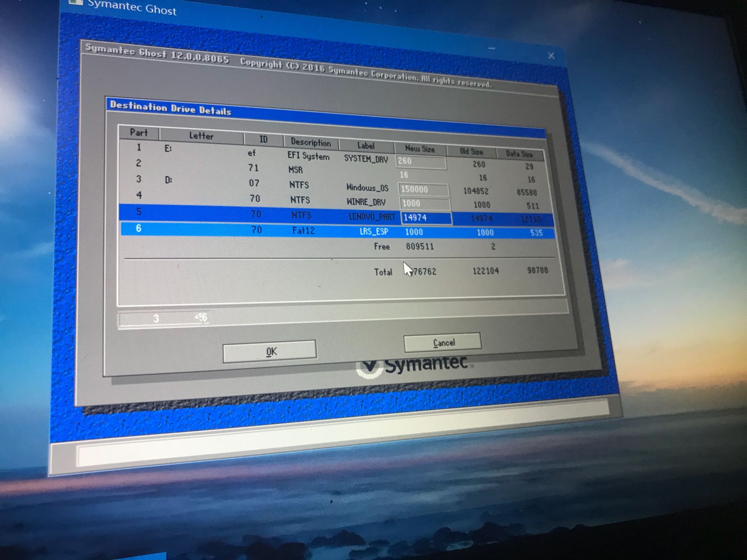Click the Symantec Ghost title bar icon
747x560 pixels.
click(x=76, y=2)
